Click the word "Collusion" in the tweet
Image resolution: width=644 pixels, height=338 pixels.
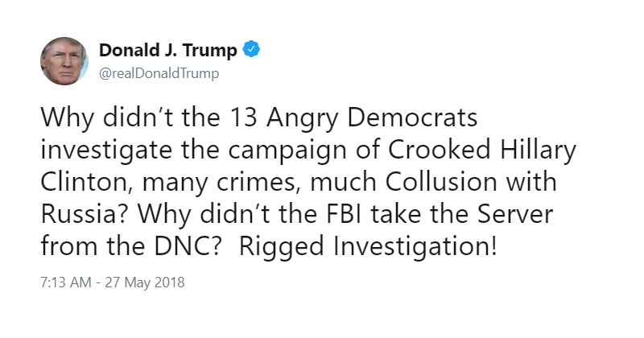441,182
